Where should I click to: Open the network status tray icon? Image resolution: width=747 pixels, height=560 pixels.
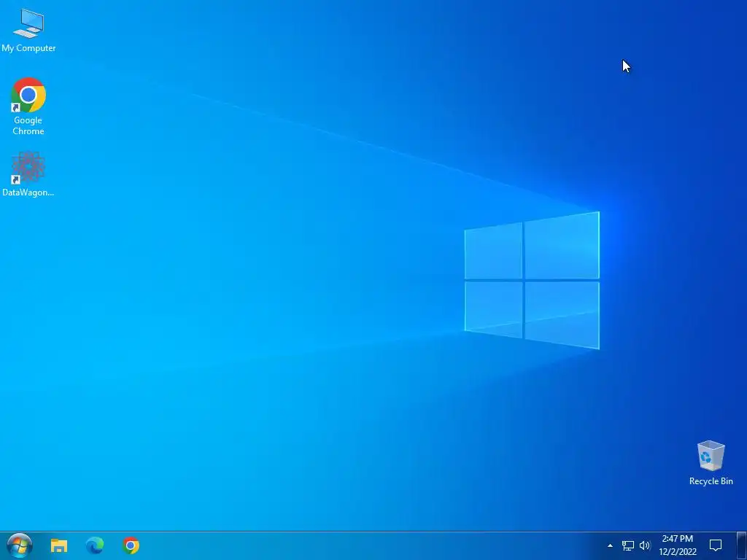click(628, 545)
